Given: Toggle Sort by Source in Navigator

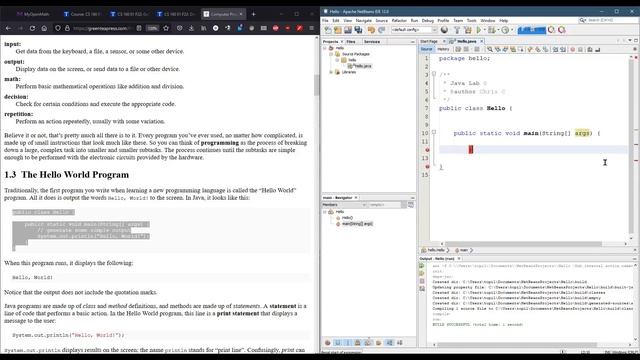Looking at the screenshot, I should click(x=400, y=343).
